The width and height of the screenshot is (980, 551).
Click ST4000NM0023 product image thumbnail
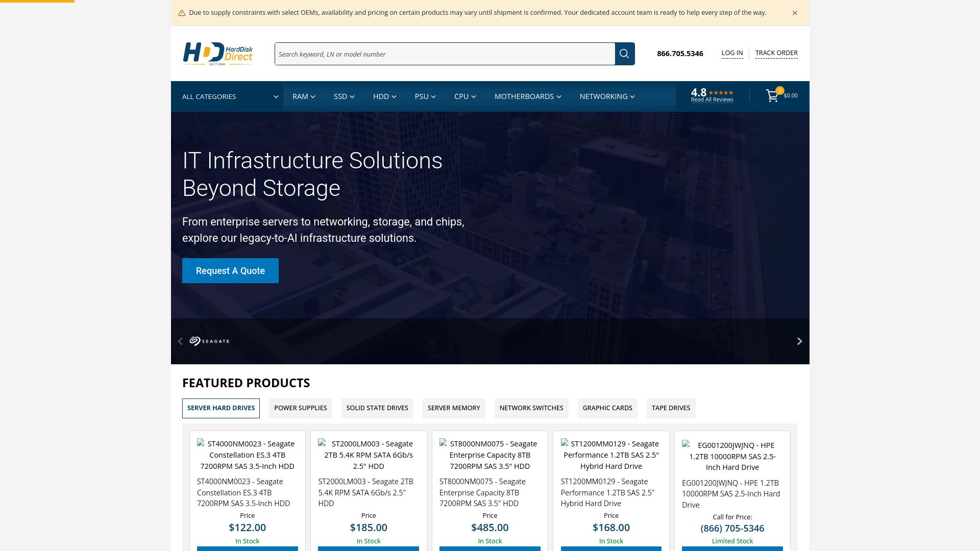(248, 455)
